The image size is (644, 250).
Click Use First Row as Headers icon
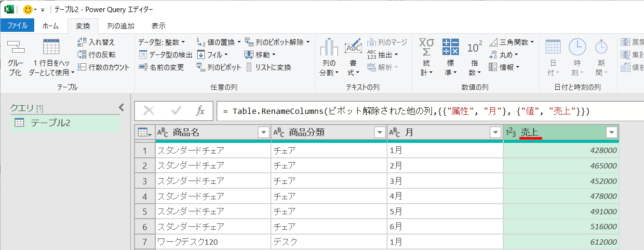51,47
